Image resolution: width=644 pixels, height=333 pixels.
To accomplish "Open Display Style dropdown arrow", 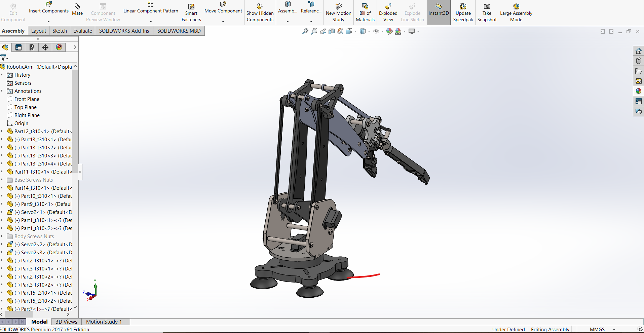I will tap(369, 31).
